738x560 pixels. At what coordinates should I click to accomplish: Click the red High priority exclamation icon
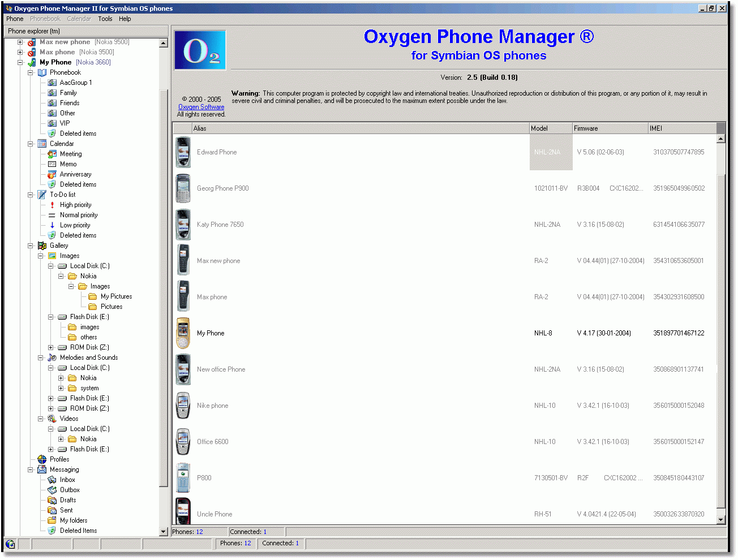[52, 205]
